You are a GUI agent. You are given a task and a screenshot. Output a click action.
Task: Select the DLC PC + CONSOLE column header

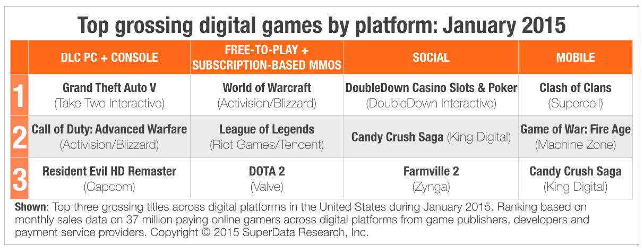coord(110,57)
